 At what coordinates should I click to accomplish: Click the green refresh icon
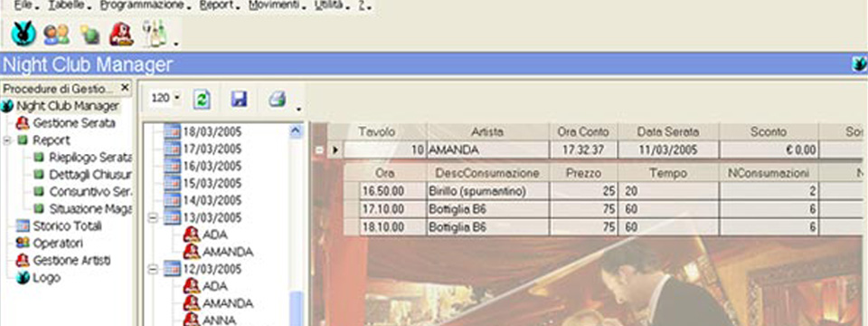(202, 100)
